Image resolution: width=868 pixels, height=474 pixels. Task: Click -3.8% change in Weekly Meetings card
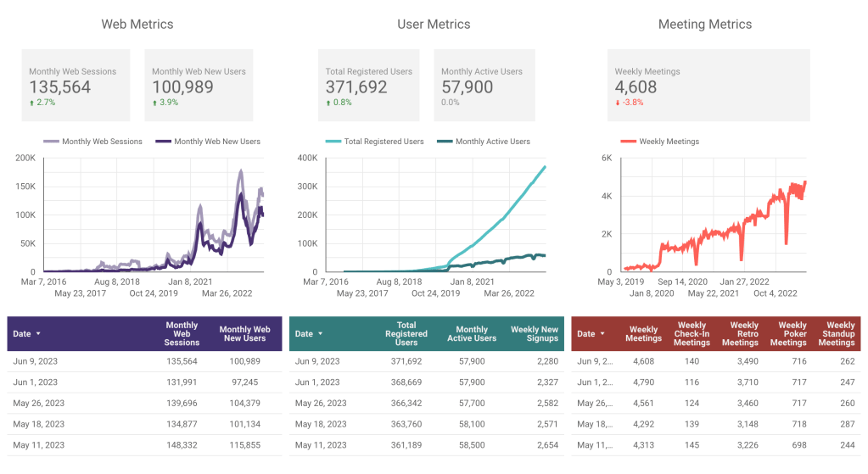(x=629, y=103)
